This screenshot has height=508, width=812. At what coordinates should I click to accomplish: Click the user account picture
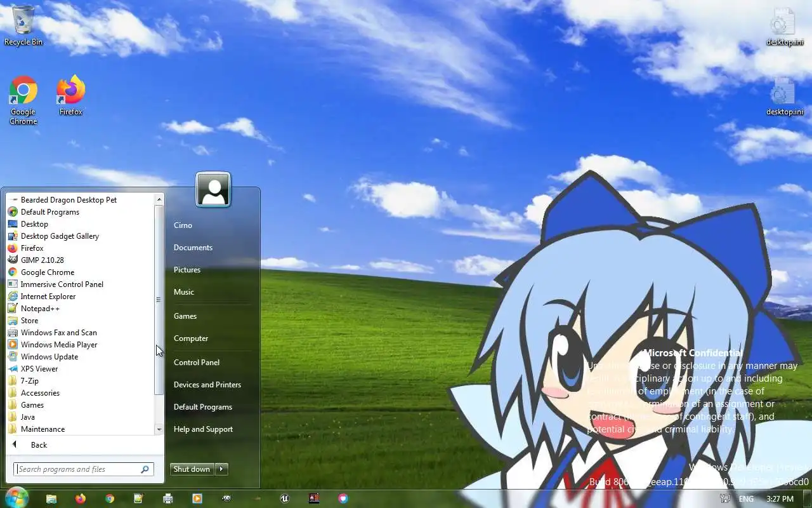pos(213,189)
